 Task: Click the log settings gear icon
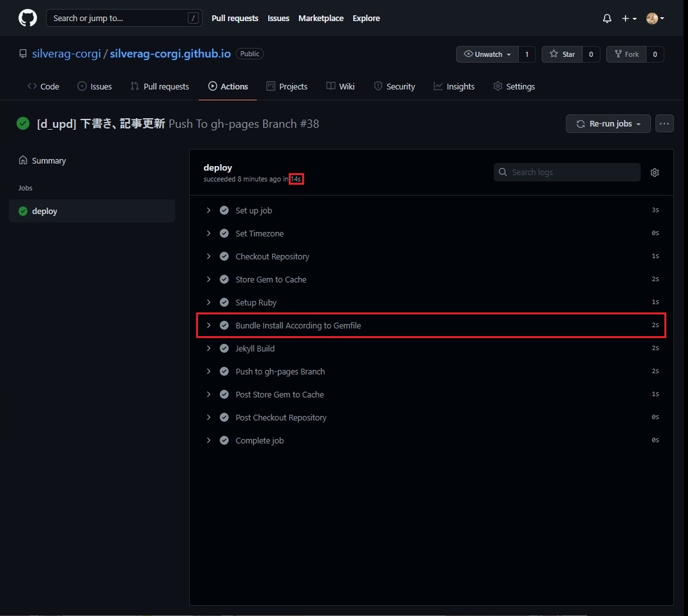tap(655, 173)
